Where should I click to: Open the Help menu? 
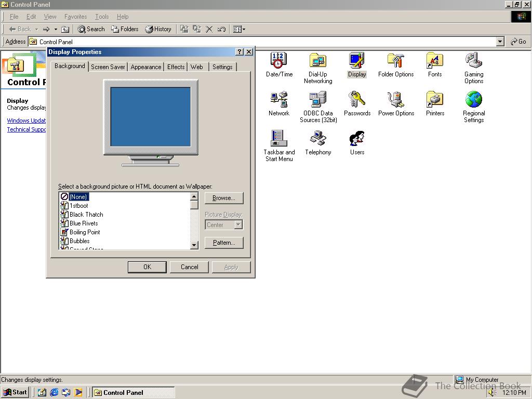click(123, 17)
